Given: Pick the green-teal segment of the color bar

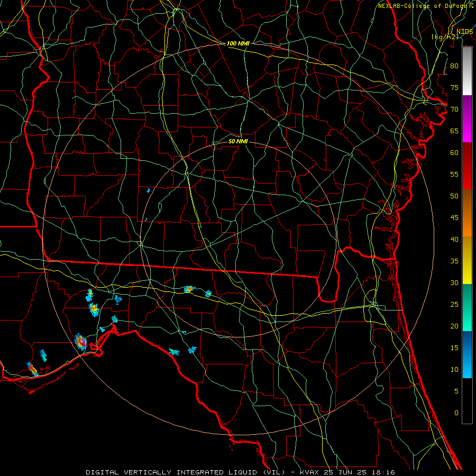Looking at the screenshot, I should (467, 307).
